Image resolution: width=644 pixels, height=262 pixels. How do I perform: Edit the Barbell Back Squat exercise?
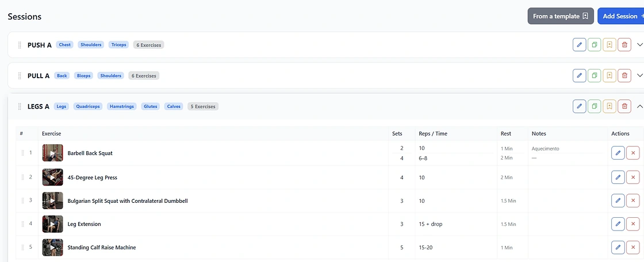618,153
